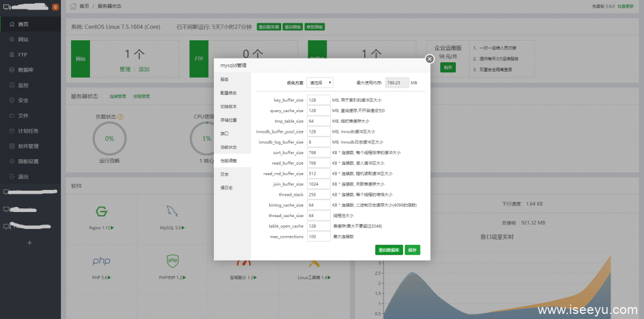644x319 pixels.
Task: Click the 宝塔跑分 1.3 gauge icon
Action: pos(243,263)
